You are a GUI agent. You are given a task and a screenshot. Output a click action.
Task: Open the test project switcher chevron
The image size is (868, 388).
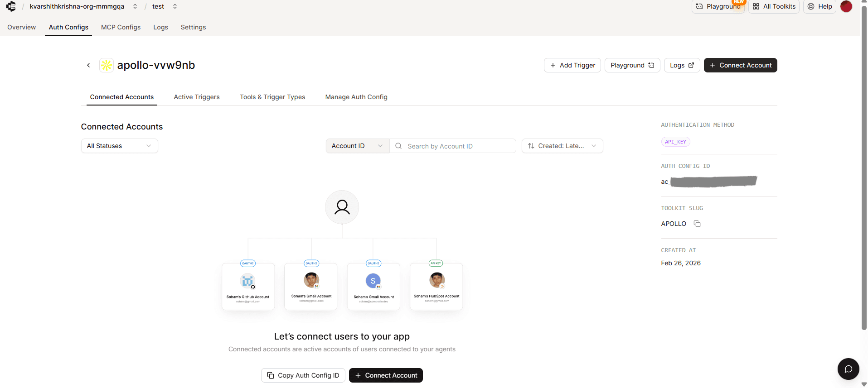pos(175,6)
